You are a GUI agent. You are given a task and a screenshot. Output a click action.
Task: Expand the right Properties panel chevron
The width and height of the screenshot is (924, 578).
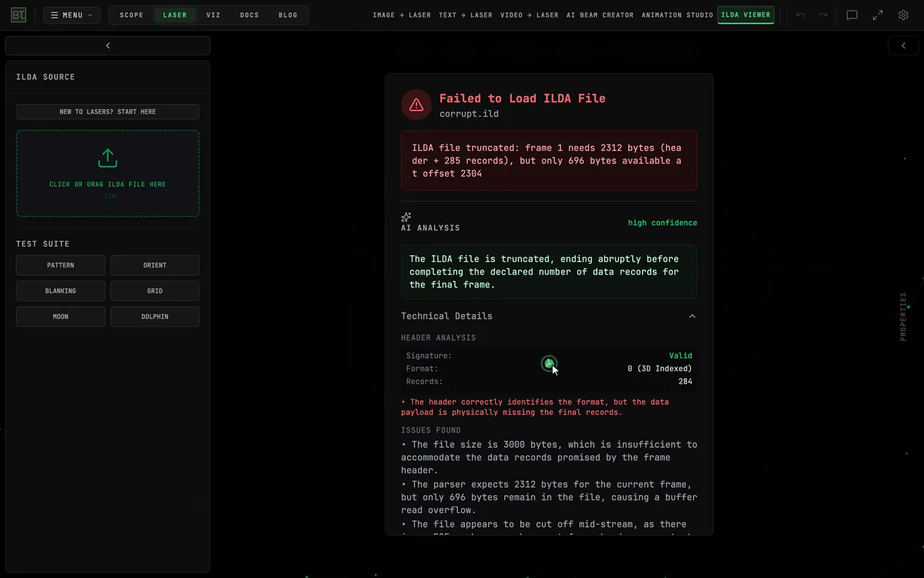903,46
